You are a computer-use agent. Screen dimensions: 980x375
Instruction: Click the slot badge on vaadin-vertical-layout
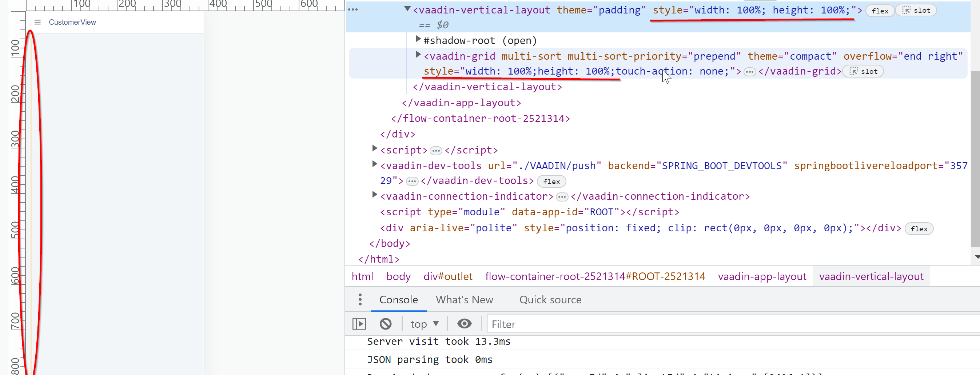tap(916, 10)
